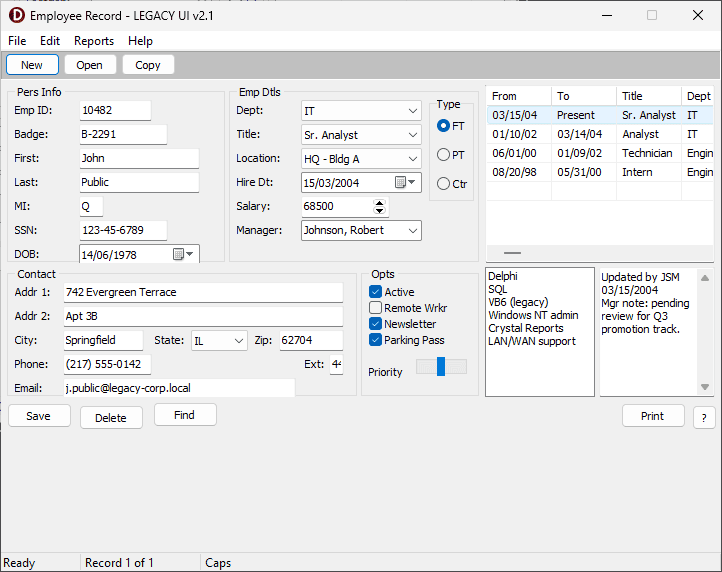This screenshot has width=722, height=572.
Task: Select the Intern history row
Action: pos(600,172)
